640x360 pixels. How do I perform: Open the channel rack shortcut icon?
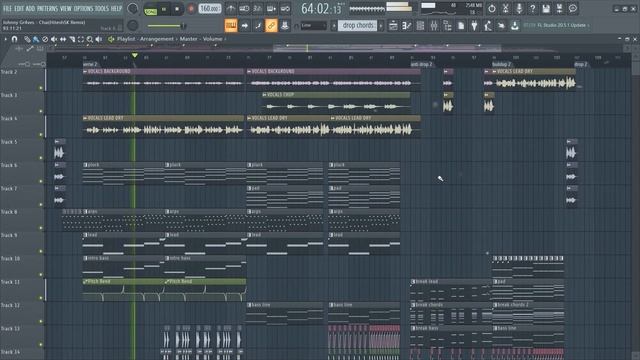tap(420, 26)
